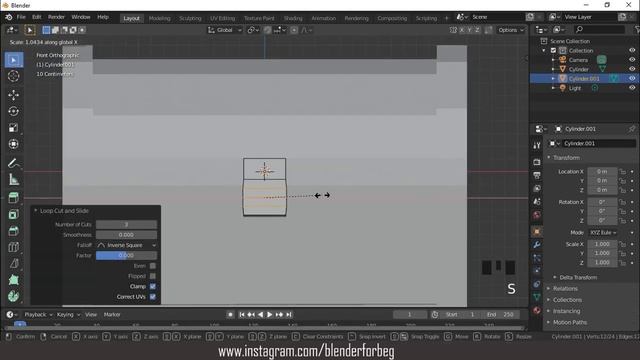
Task: Click the Blender logo menu icon
Action: click(x=9, y=17)
